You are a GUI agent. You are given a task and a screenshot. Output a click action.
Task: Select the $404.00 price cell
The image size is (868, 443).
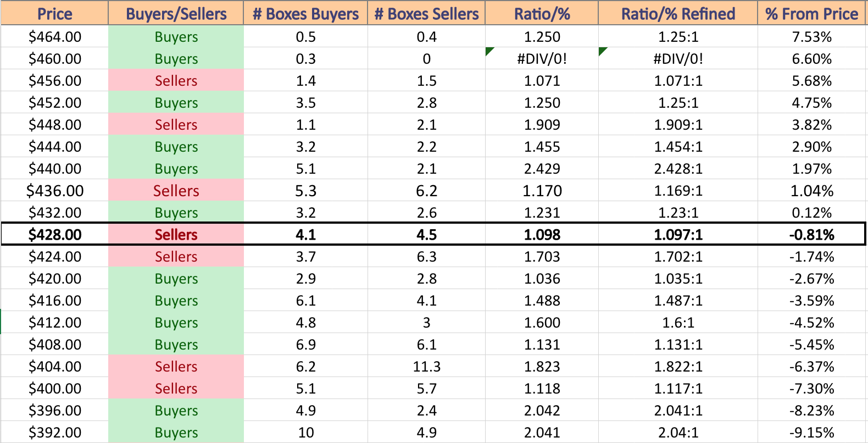point(54,367)
